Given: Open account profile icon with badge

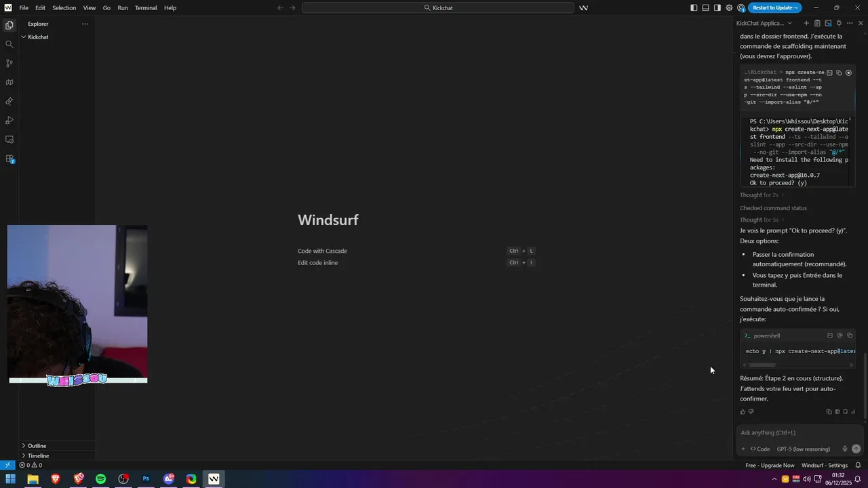Looking at the screenshot, I should (741, 7).
